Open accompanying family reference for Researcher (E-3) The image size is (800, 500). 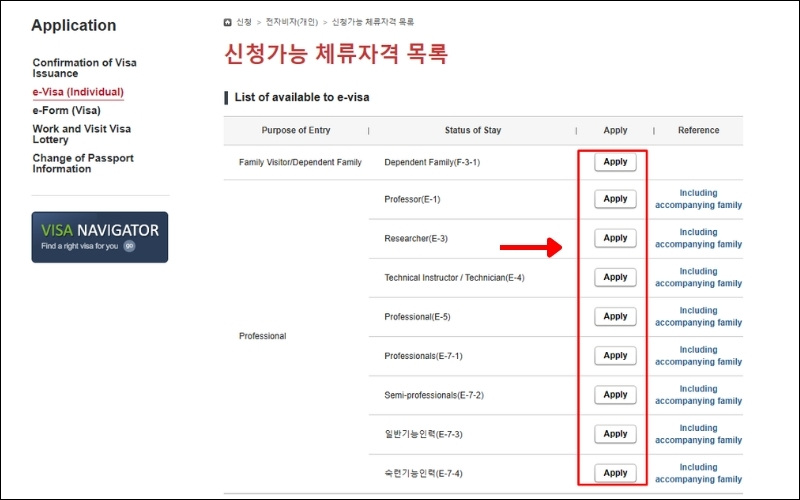[698, 238]
